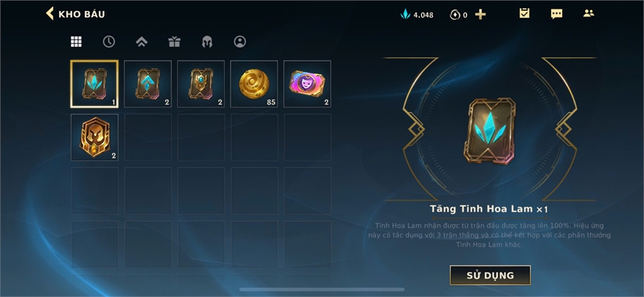
Task: Select the profile avatar filter tab
Action: click(x=240, y=42)
